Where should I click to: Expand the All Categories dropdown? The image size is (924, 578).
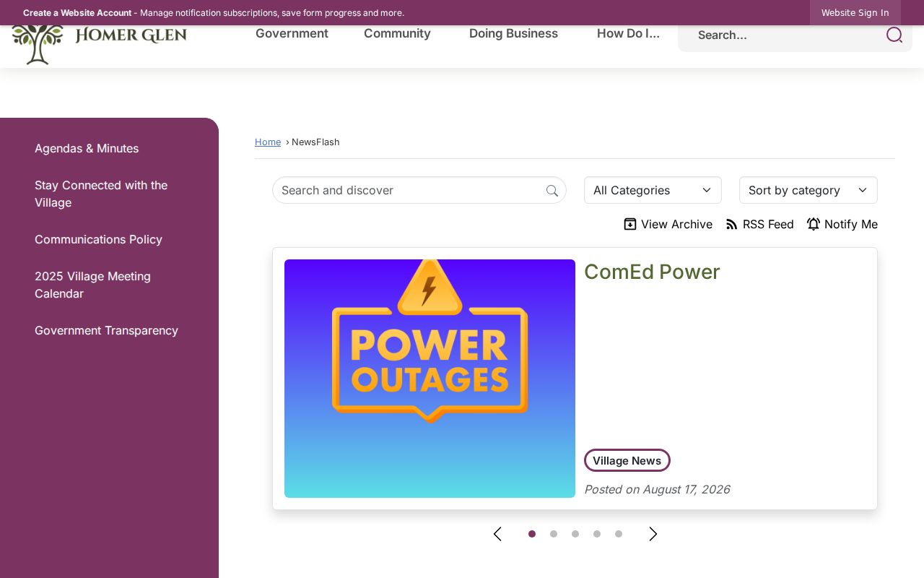pos(653,190)
